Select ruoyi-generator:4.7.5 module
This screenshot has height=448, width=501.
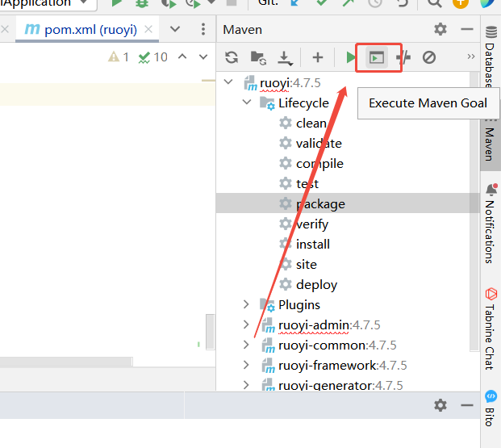(x=340, y=385)
